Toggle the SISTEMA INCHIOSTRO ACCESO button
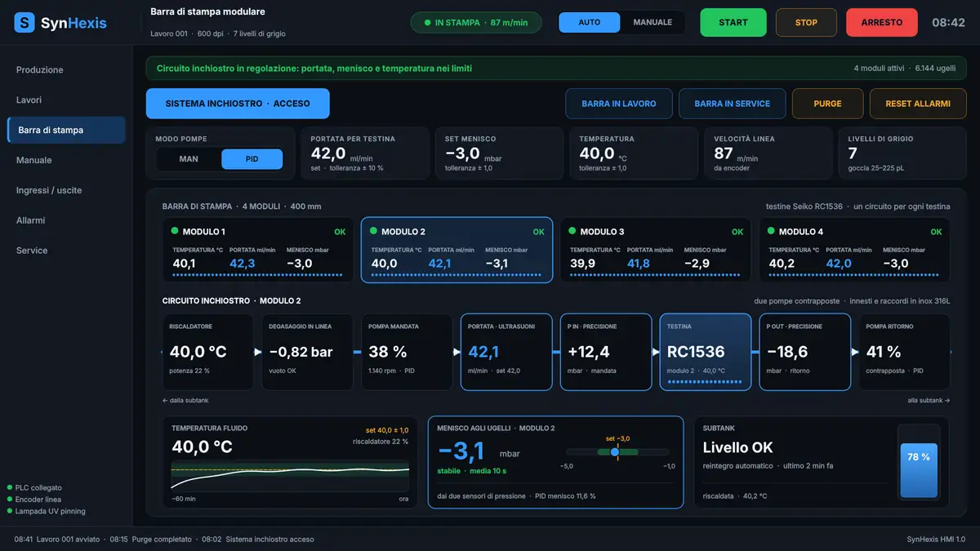The image size is (980, 551). [238, 104]
